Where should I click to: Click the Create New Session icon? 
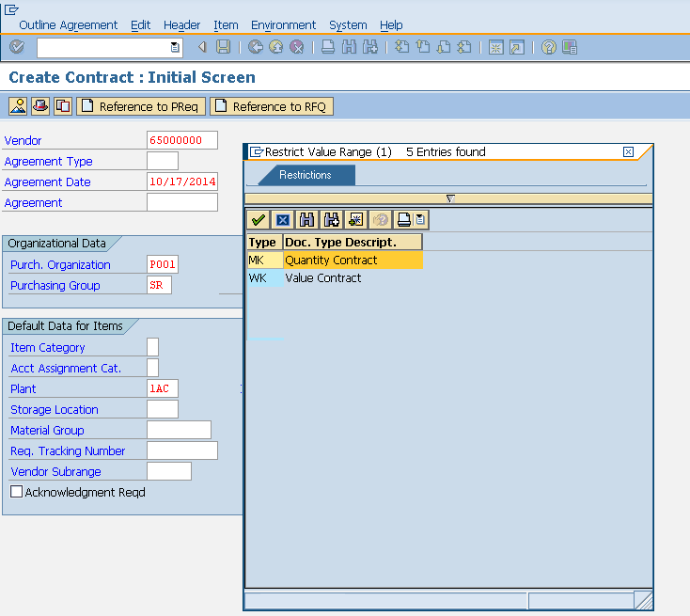pyautogui.click(x=496, y=47)
